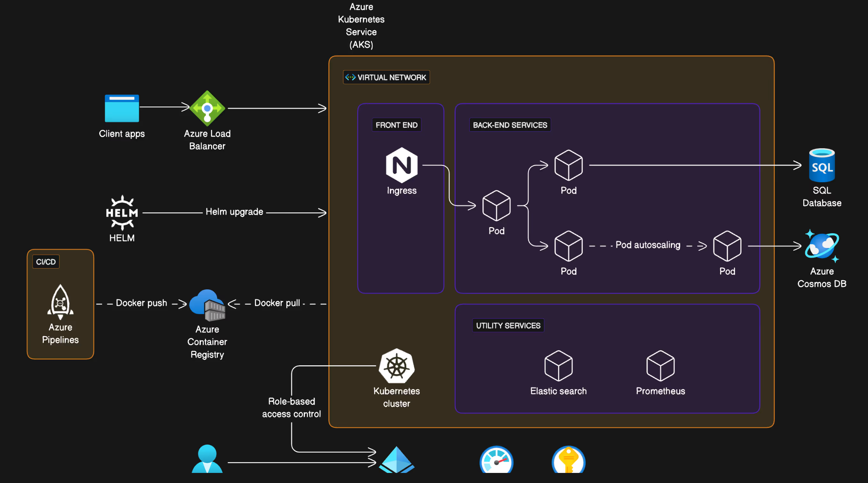Select the Elastic search cube icon
This screenshot has width=868, height=483.
pyautogui.click(x=558, y=366)
